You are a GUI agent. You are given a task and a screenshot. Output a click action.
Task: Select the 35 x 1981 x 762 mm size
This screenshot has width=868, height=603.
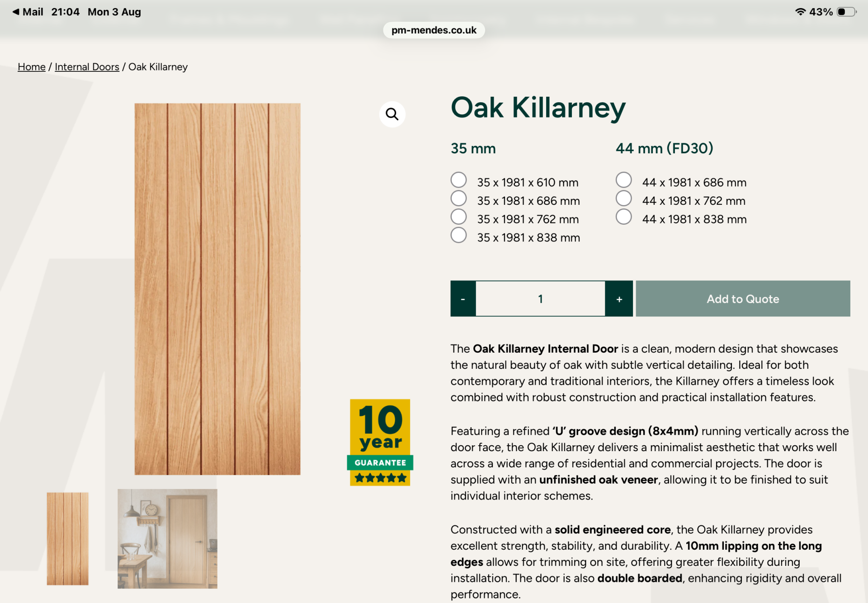(x=458, y=217)
